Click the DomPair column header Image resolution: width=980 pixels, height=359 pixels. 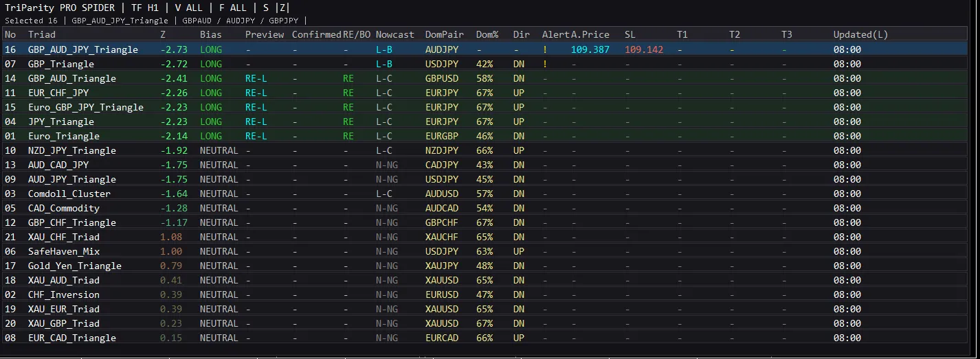445,34
